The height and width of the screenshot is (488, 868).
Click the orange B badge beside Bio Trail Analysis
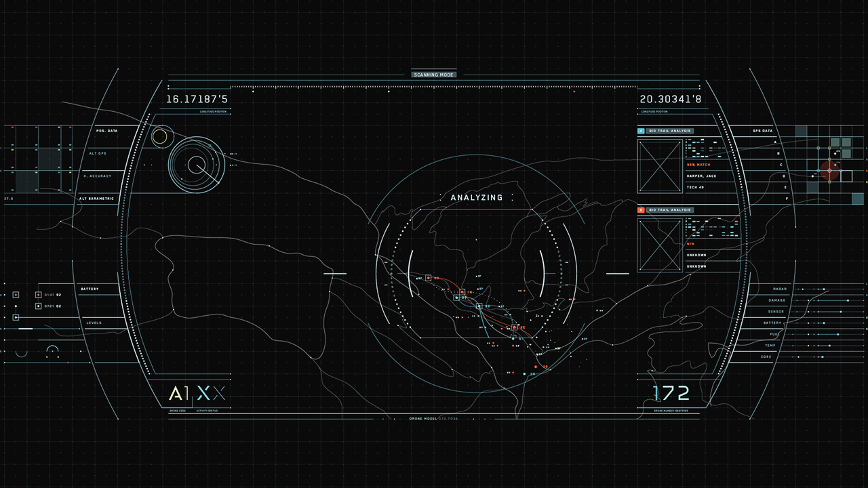(641, 210)
